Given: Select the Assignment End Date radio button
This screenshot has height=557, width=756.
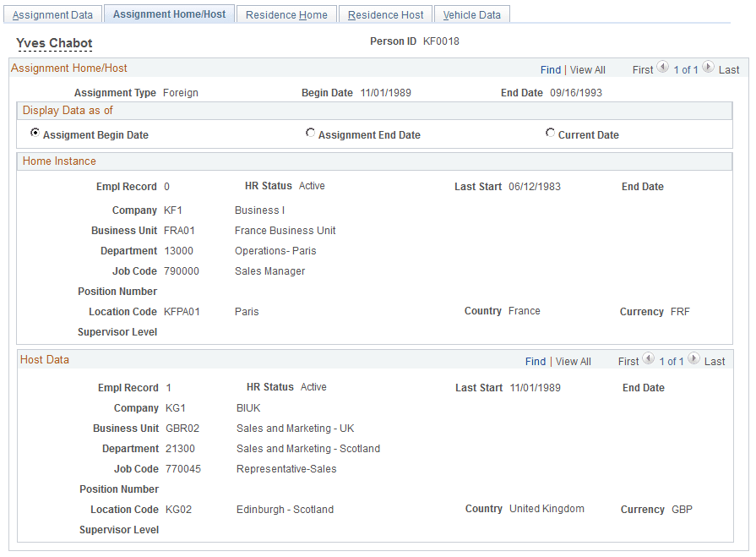Looking at the screenshot, I should click(311, 133).
